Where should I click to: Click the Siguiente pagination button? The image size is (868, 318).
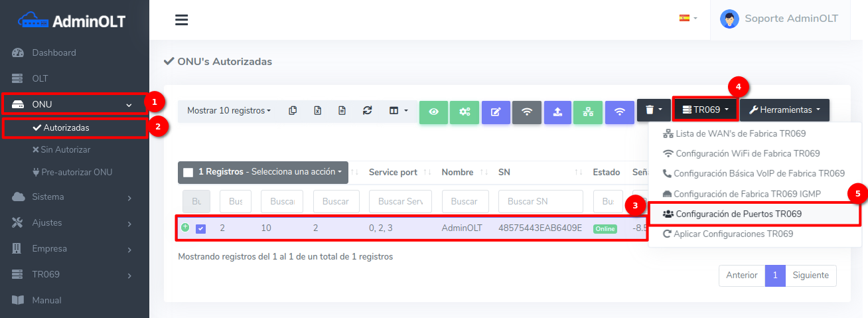coord(810,275)
